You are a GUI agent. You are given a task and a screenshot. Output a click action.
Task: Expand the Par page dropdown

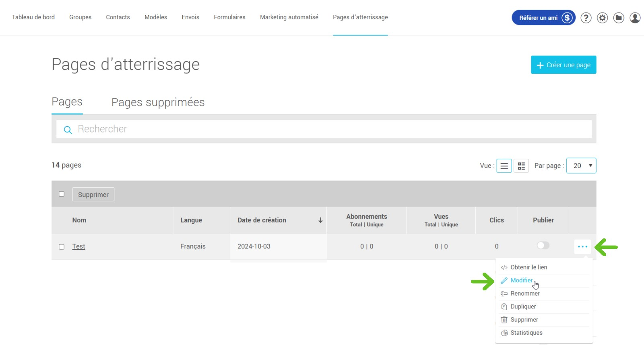click(581, 166)
